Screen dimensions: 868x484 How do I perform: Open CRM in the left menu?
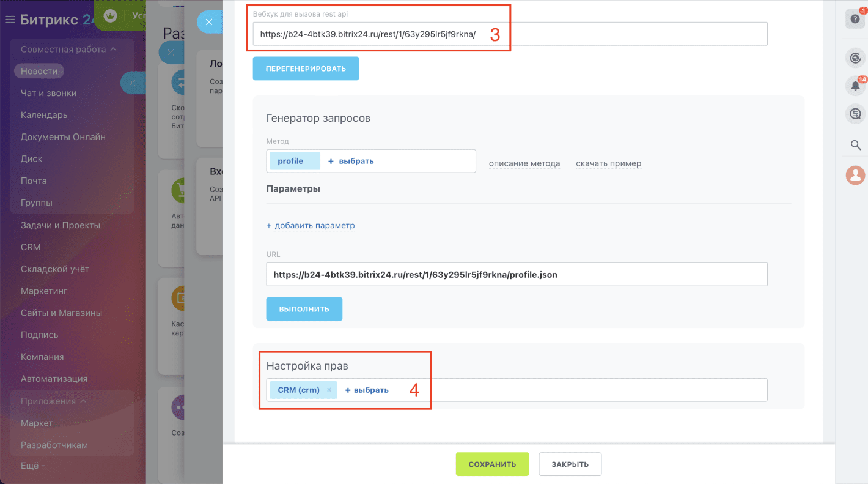point(31,247)
